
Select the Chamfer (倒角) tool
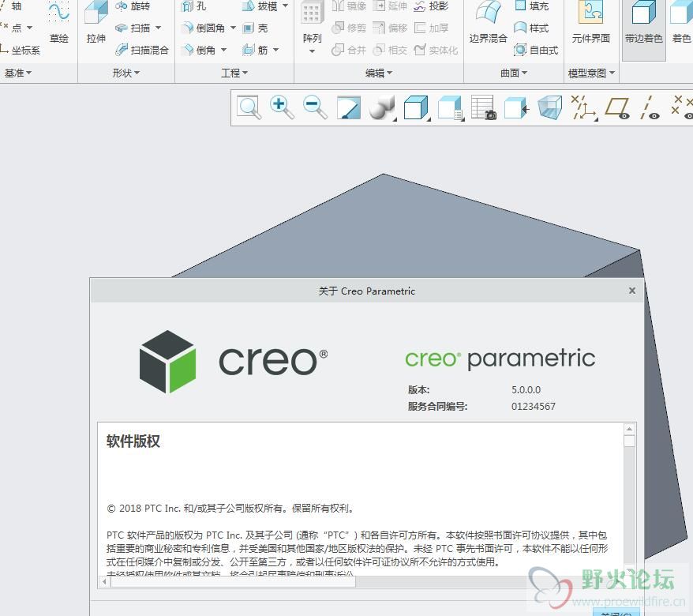(x=199, y=50)
